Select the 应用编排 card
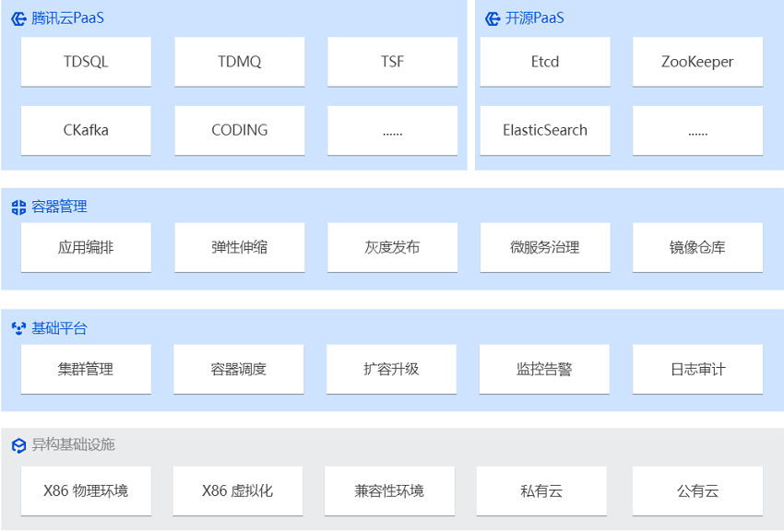 (86, 247)
